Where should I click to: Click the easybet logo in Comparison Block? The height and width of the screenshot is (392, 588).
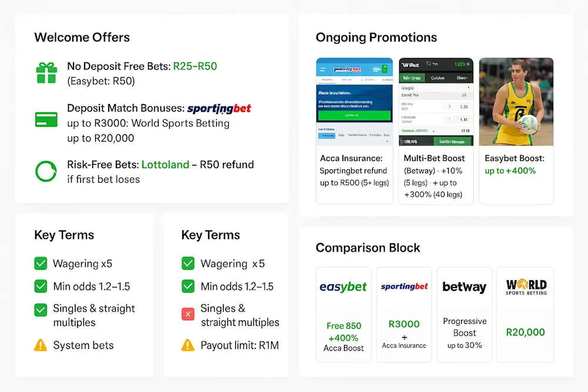[x=343, y=287]
